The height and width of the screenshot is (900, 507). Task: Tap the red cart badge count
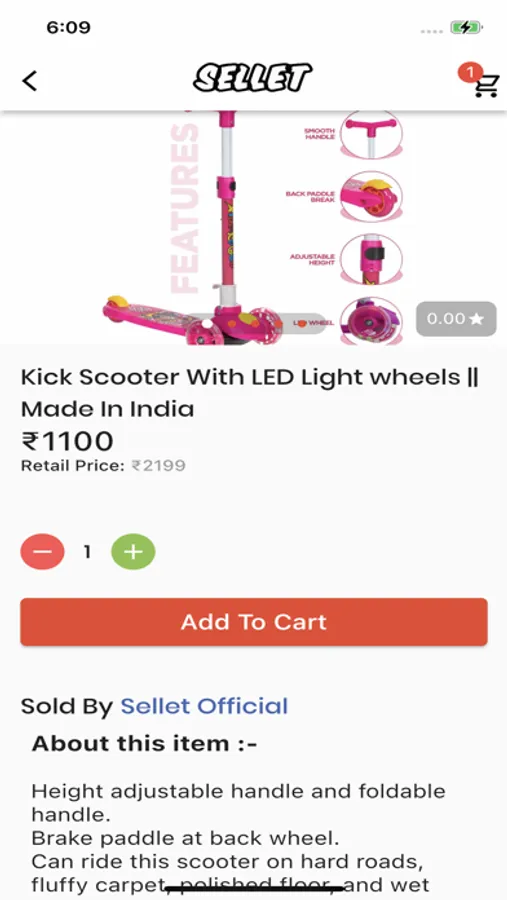tap(469, 72)
